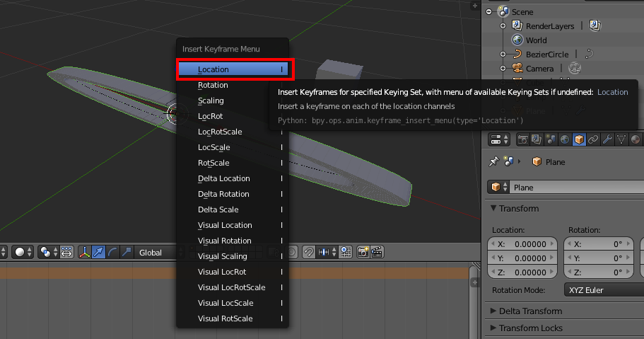Open the pivot point selector

click(x=49, y=252)
